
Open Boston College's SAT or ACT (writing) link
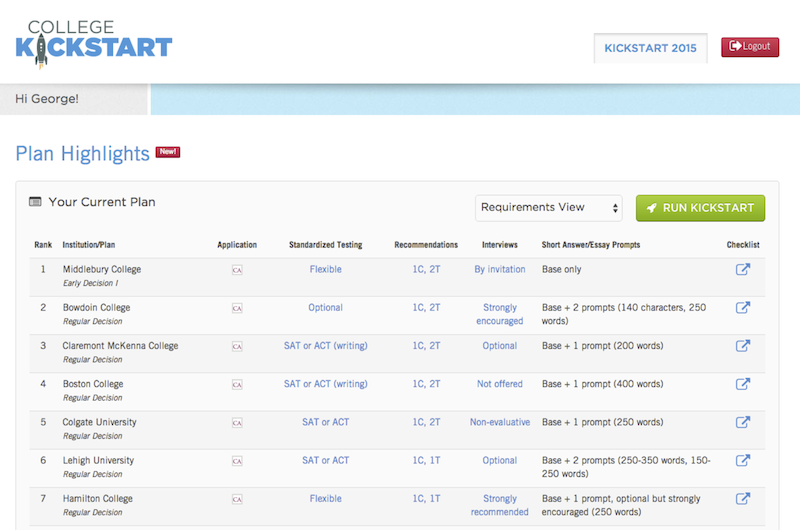tap(326, 384)
